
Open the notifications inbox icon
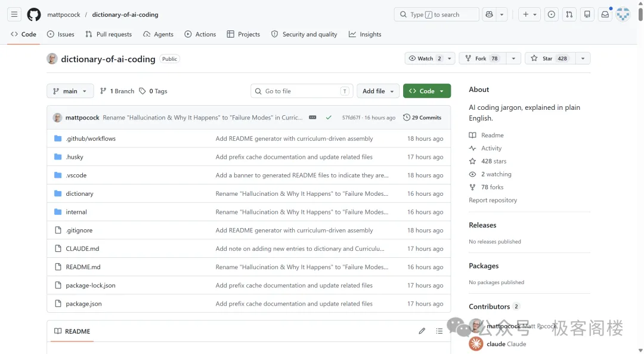pyautogui.click(x=605, y=14)
